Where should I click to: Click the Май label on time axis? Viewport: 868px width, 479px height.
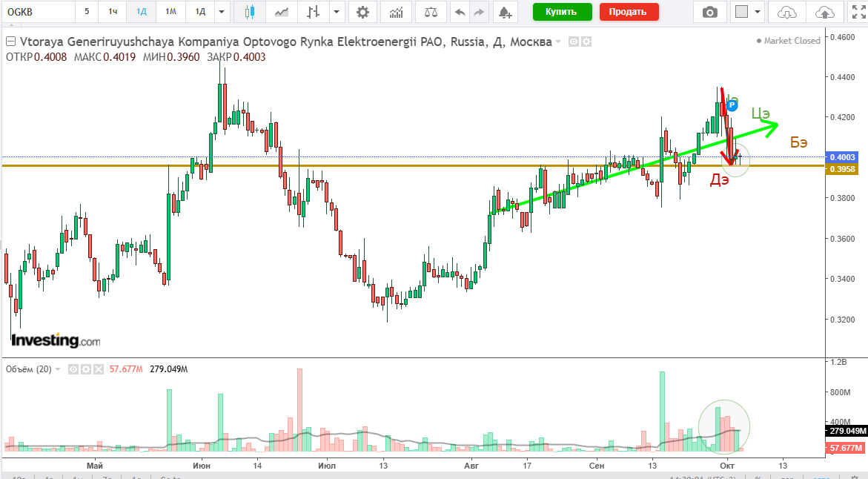[95, 466]
